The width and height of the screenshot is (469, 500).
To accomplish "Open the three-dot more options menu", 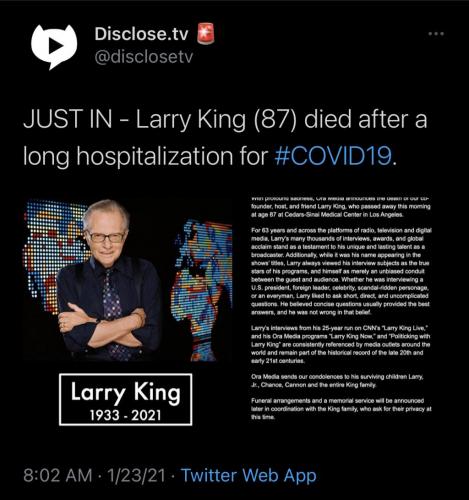I will point(436,34).
